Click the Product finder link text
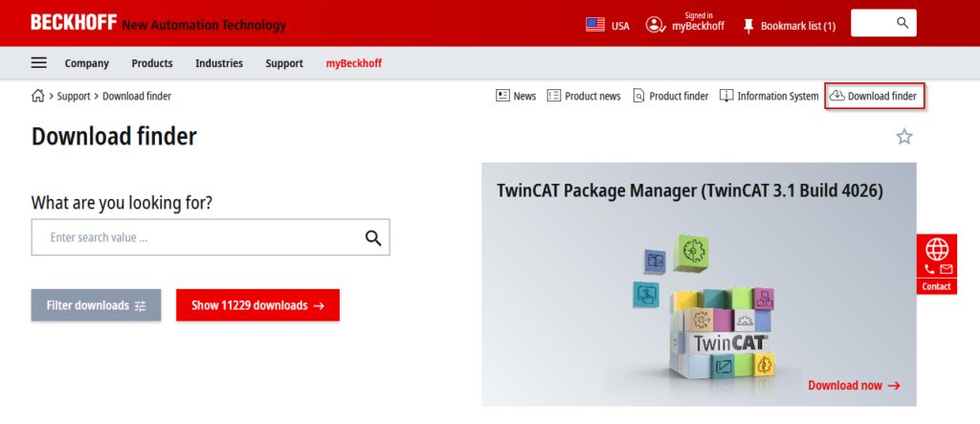This screenshot has width=980, height=424. (679, 97)
